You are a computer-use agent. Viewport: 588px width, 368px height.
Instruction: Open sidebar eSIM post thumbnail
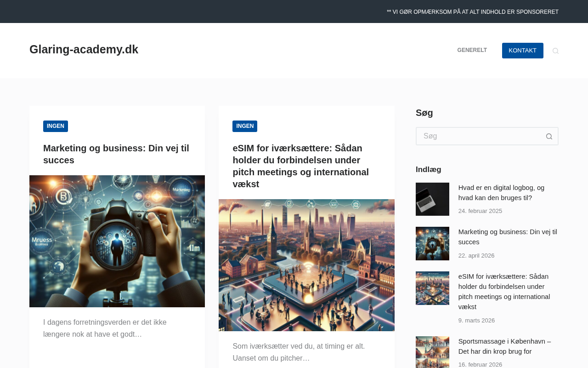click(x=432, y=288)
